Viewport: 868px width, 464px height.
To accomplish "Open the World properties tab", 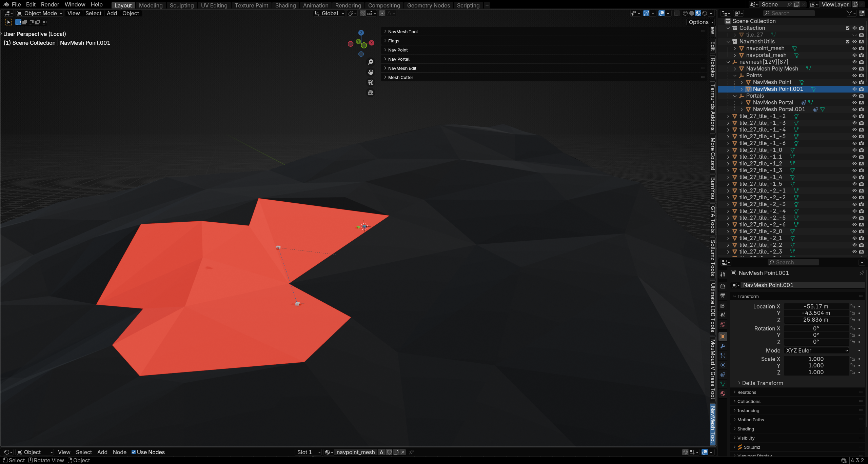I will pyautogui.click(x=723, y=324).
